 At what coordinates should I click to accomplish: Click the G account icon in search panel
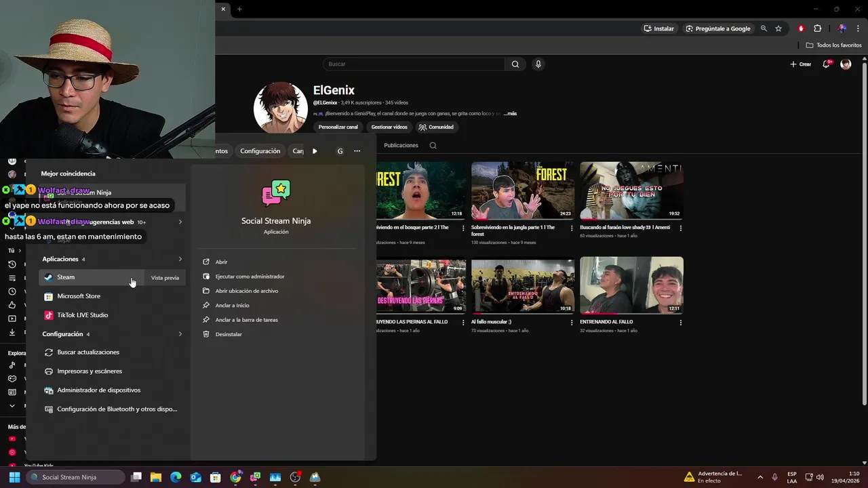(340, 151)
